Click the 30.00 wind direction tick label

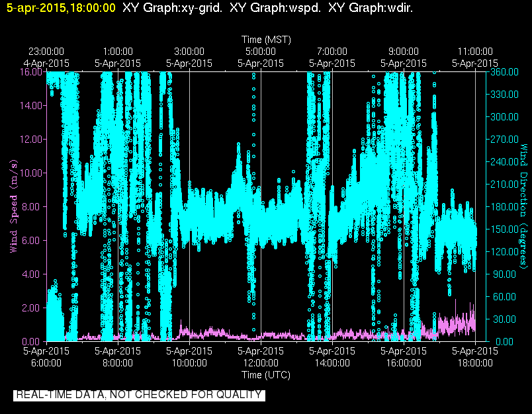(504, 319)
